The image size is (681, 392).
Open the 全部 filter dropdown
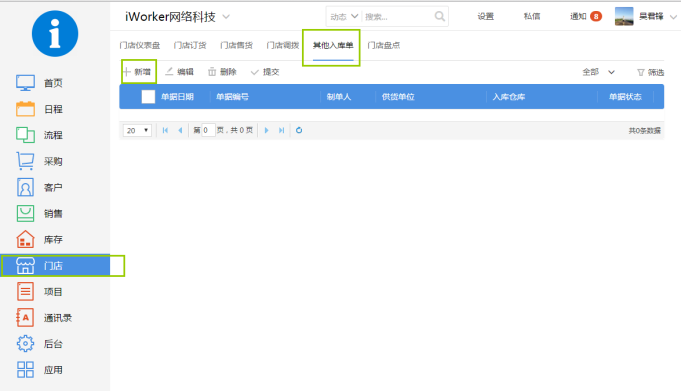(598, 72)
